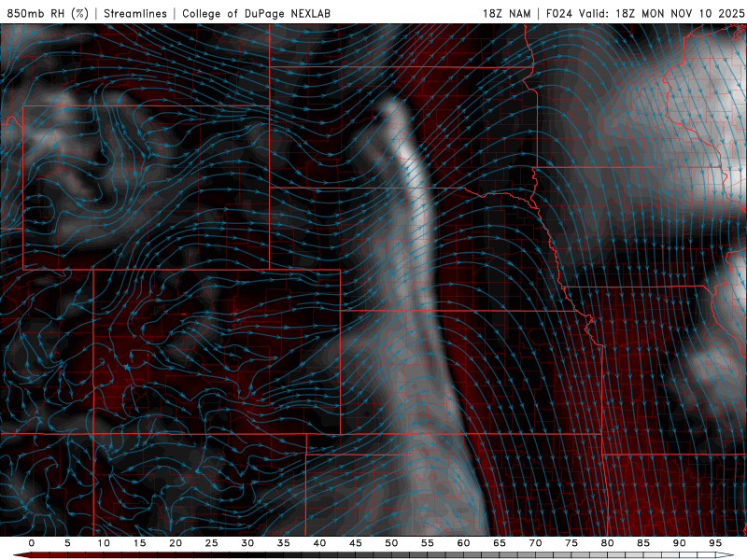Click the 95 label on the color scale
Viewport: 747px width, 560px height.
[x=715, y=543]
